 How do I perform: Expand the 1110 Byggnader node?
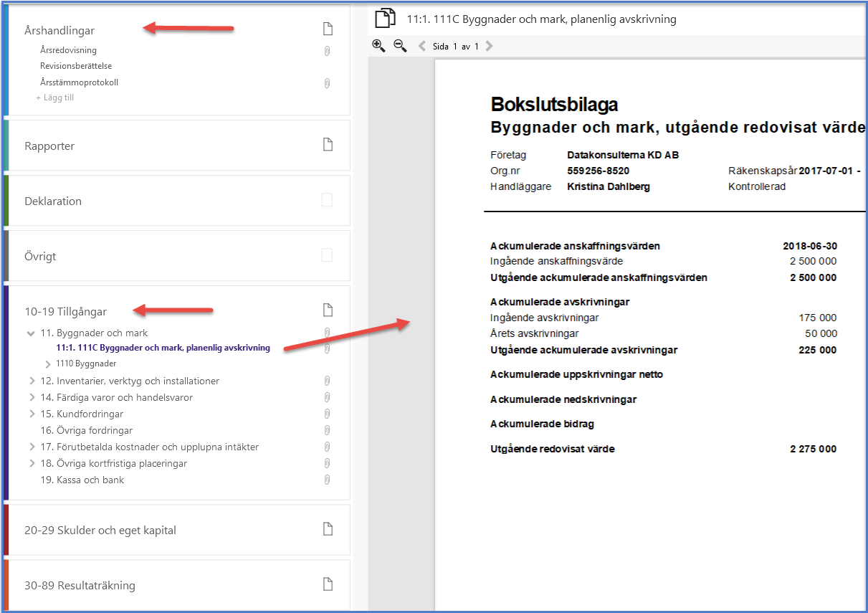tap(49, 363)
